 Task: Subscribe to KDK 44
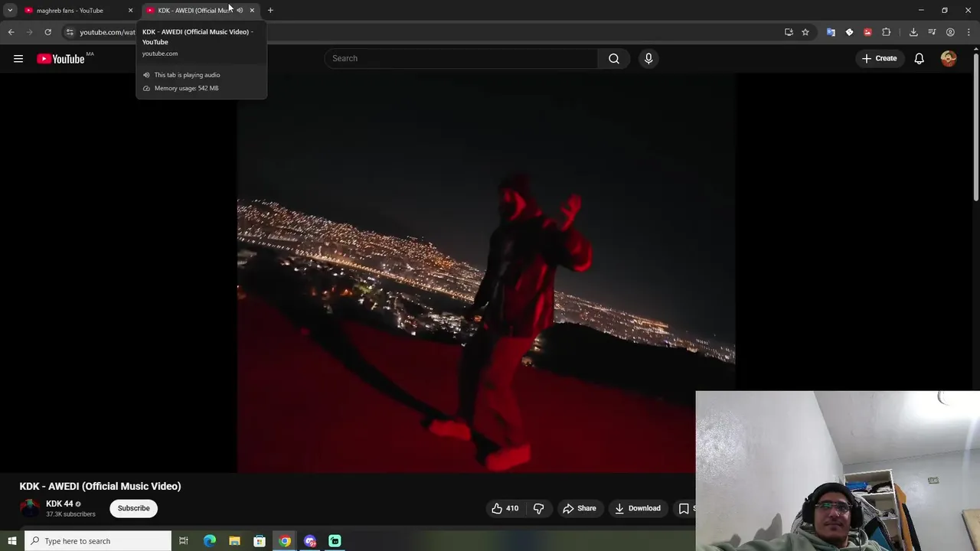(x=133, y=508)
